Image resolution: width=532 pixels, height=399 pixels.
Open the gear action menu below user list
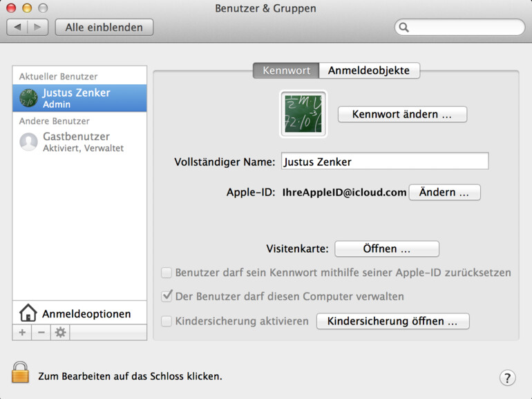click(60, 332)
